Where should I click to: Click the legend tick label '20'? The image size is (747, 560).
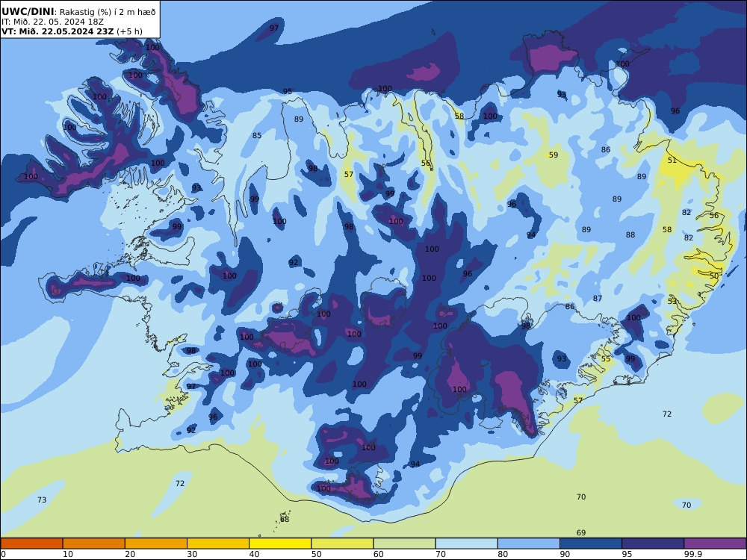tap(130, 554)
